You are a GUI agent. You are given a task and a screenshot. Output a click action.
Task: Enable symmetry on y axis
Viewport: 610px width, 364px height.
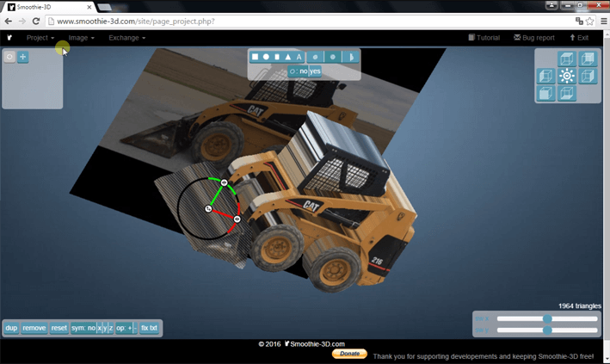105,328
